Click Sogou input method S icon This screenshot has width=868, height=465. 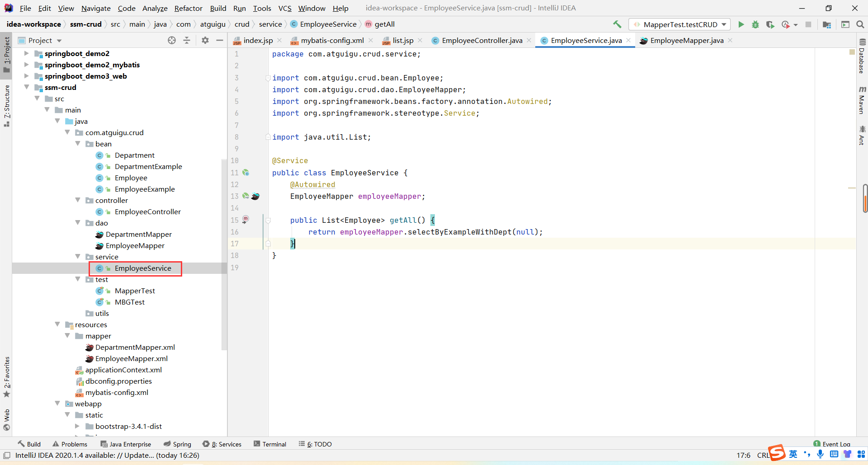(x=777, y=452)
